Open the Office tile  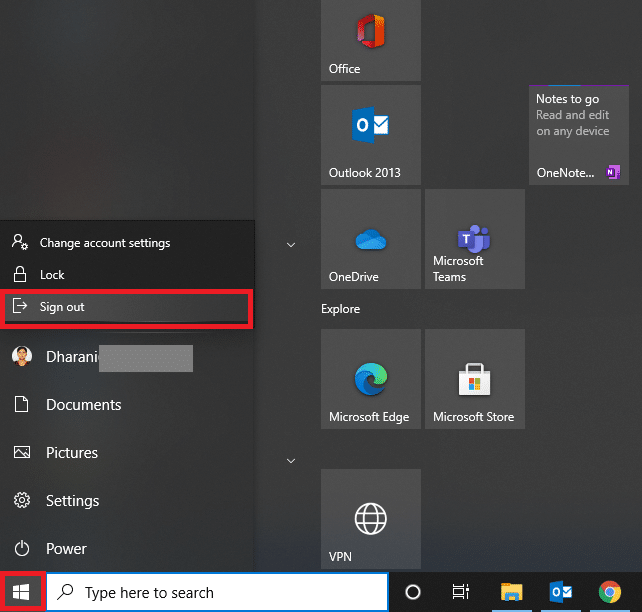click(x=370, y=40)
